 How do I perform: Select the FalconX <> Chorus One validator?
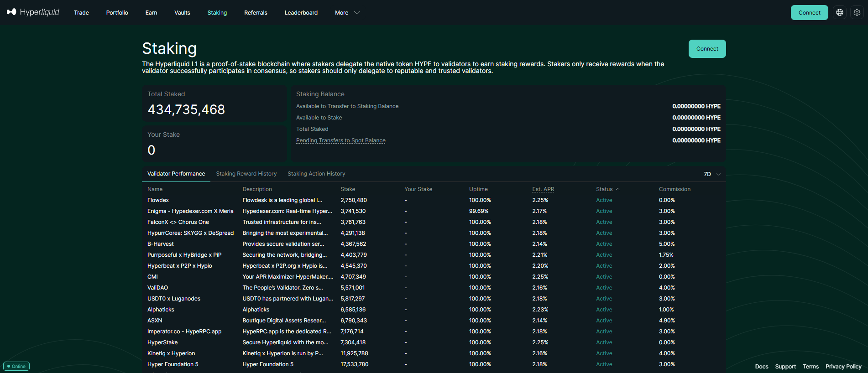(x=178, y=222)
